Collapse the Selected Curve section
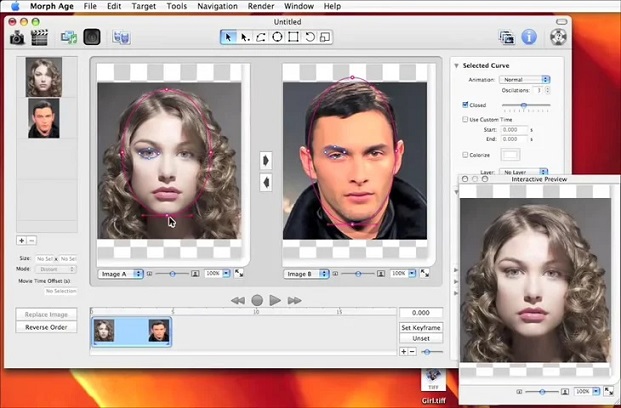 (456, 66)
